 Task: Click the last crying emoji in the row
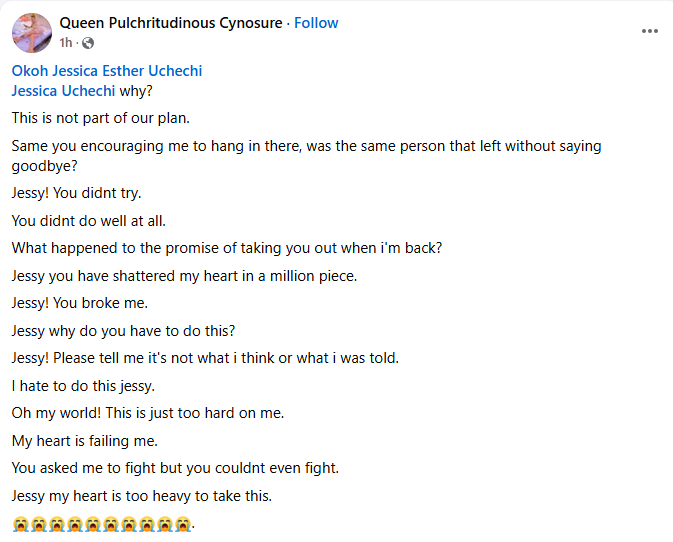point(183,524)
